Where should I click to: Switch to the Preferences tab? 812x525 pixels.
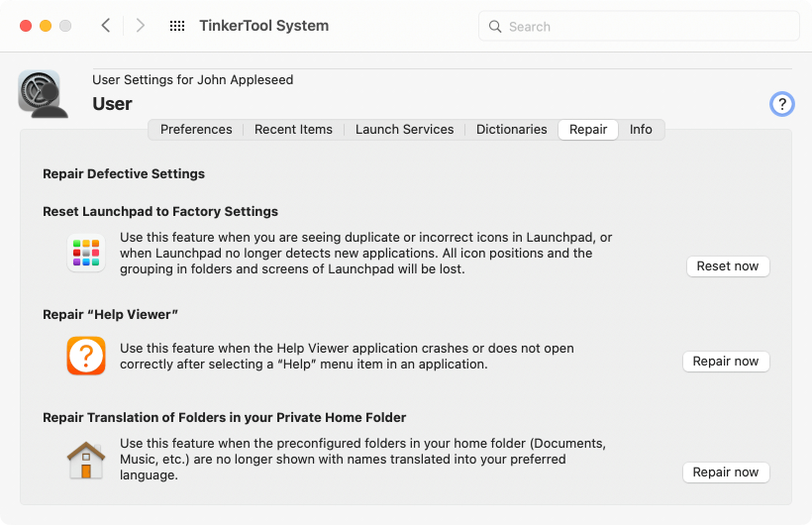[x=196, y=130]
